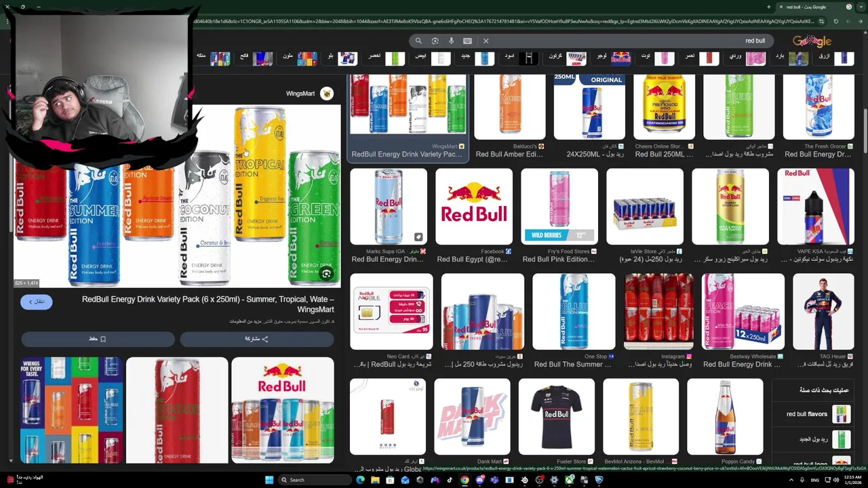Screen dimensions: 868x488
Task: Click the Google logo
Action: pos(812,41)
